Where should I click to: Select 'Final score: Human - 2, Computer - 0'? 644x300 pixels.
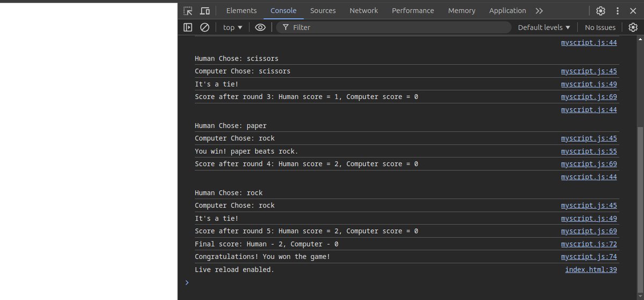tap(267, 244)
